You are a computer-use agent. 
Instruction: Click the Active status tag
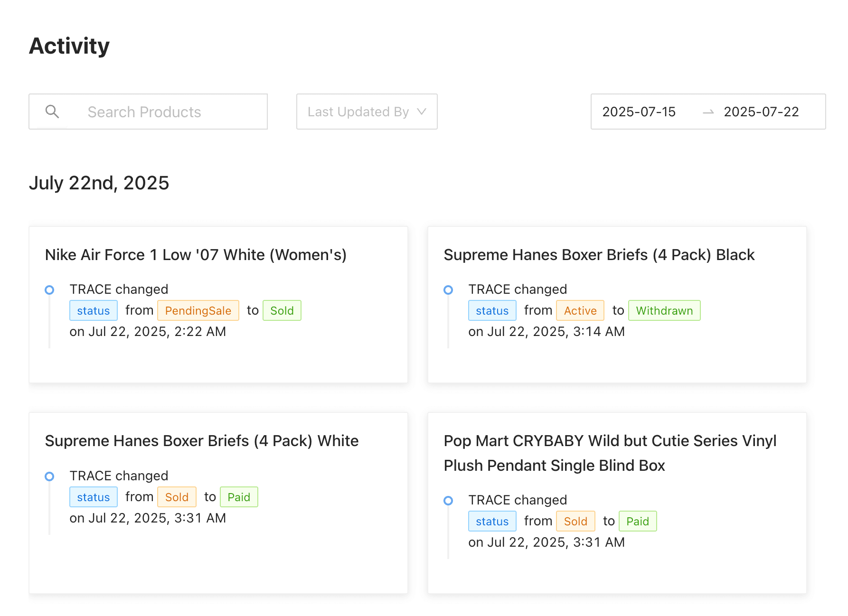580,311
